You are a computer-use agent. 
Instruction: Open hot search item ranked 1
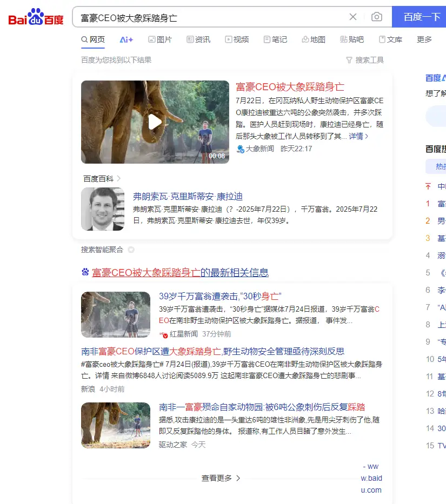(x=436, y=204)
